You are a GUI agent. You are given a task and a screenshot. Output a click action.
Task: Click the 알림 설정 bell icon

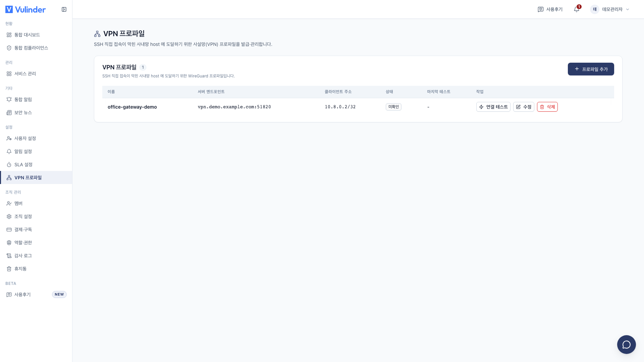9,152
